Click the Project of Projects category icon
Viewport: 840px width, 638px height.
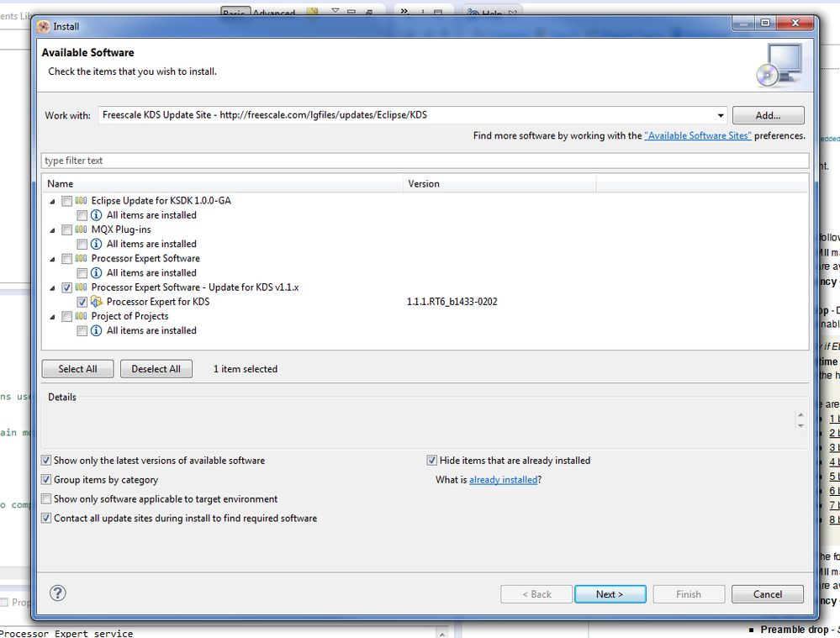pos(81,317)
